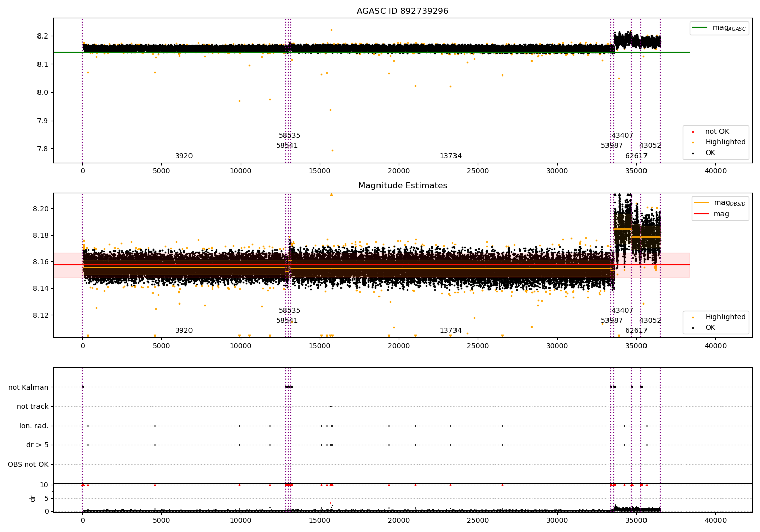Click the "dr > 5" axis label
Image resolution: width=760 pixels, height=532 pixels.
point(37,445)
